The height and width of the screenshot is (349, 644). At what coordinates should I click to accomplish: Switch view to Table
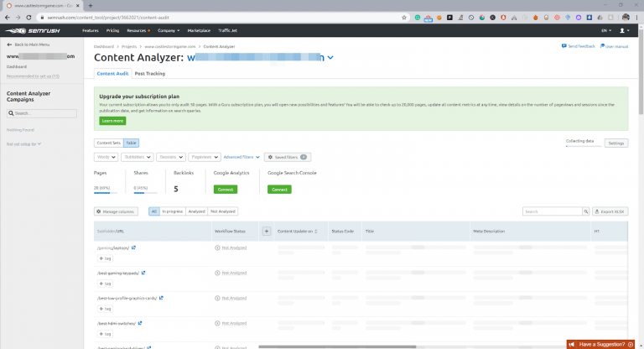[x=131, y=143]
